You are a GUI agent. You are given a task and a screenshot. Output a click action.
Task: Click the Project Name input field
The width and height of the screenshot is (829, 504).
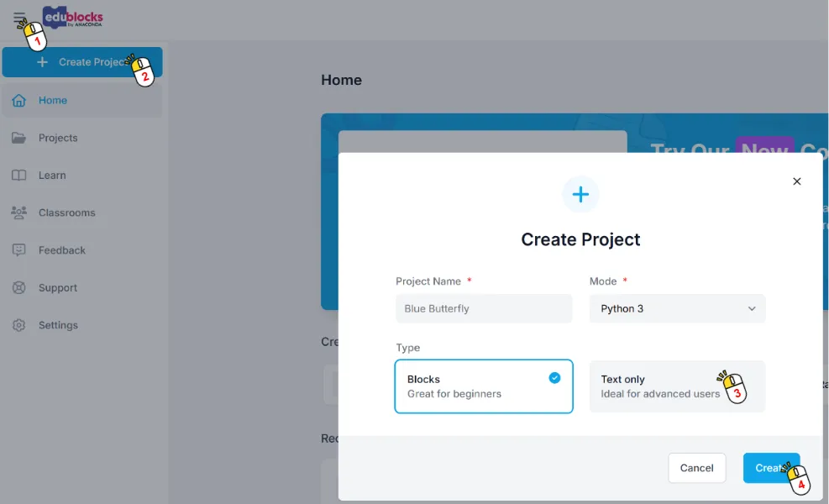pos(483,308)
